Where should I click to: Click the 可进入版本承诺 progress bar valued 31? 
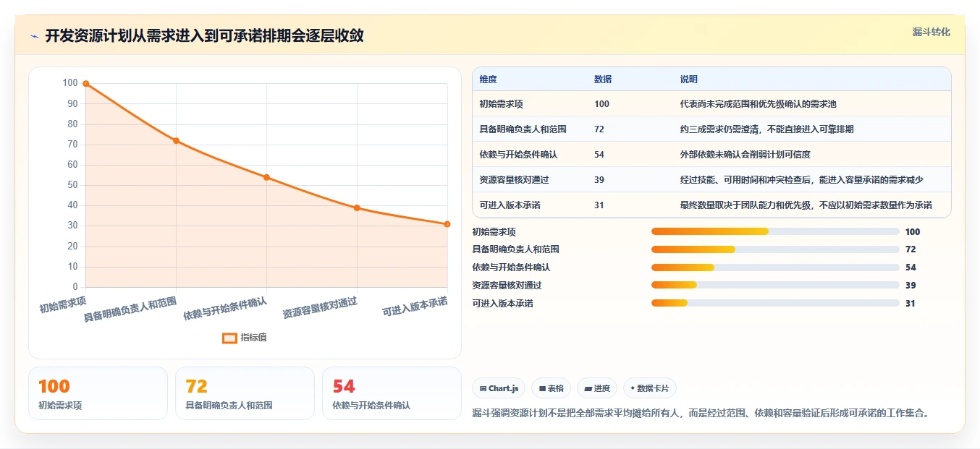pyautogui.click(x=775, y=304)
